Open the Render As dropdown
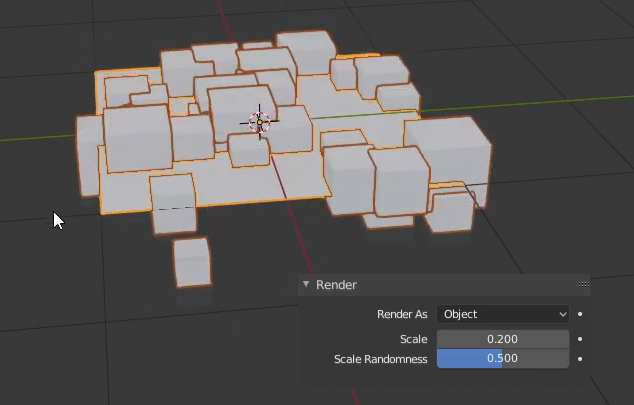 point(503,314)
